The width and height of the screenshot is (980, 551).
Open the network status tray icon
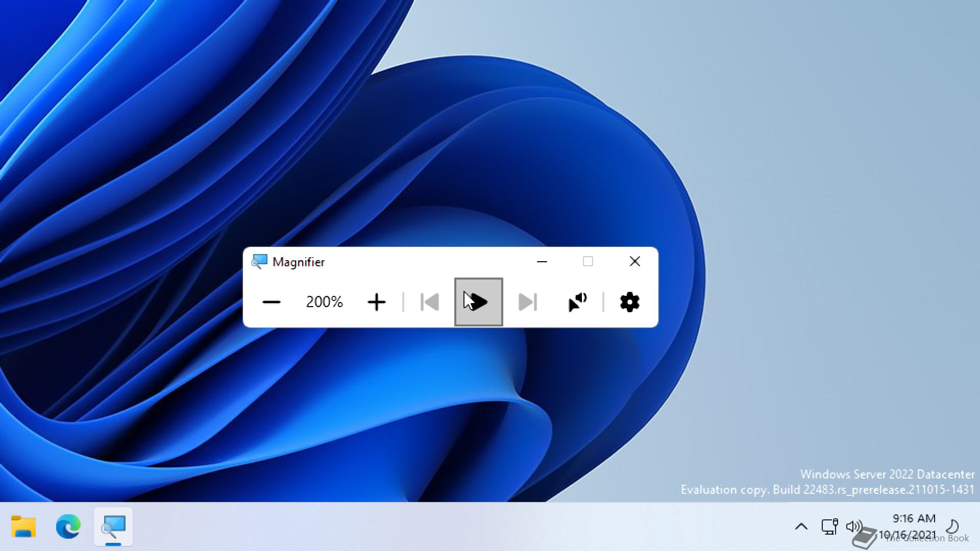(x=829, y=527)
